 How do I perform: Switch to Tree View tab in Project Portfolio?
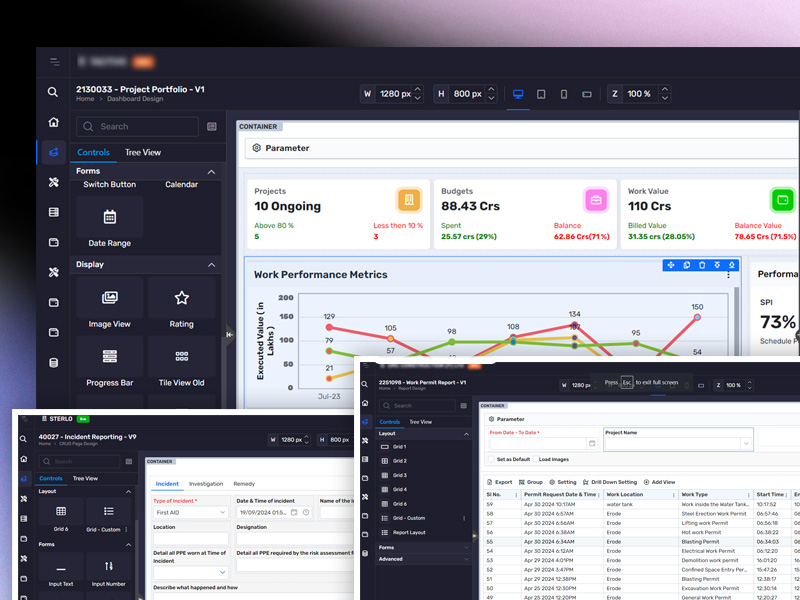pyautogui.click(x=143, y=152)
